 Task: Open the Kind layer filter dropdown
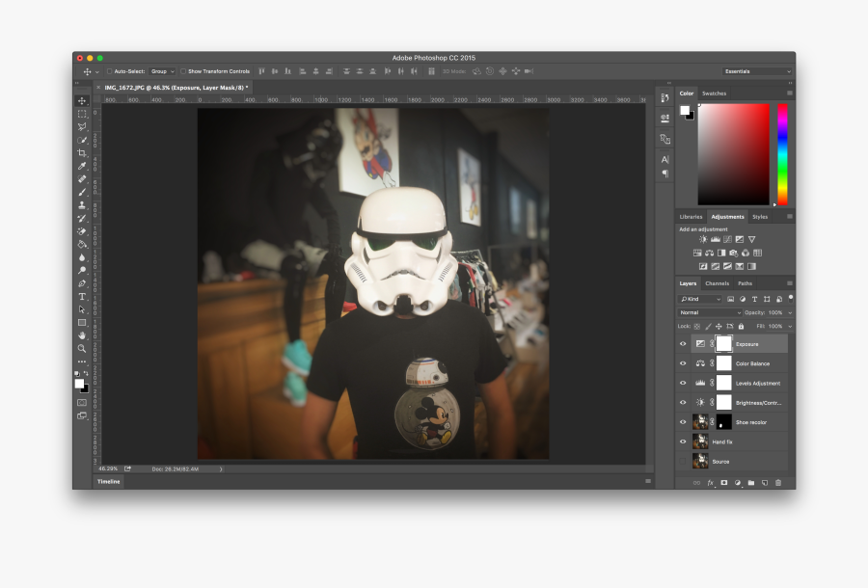700,299
